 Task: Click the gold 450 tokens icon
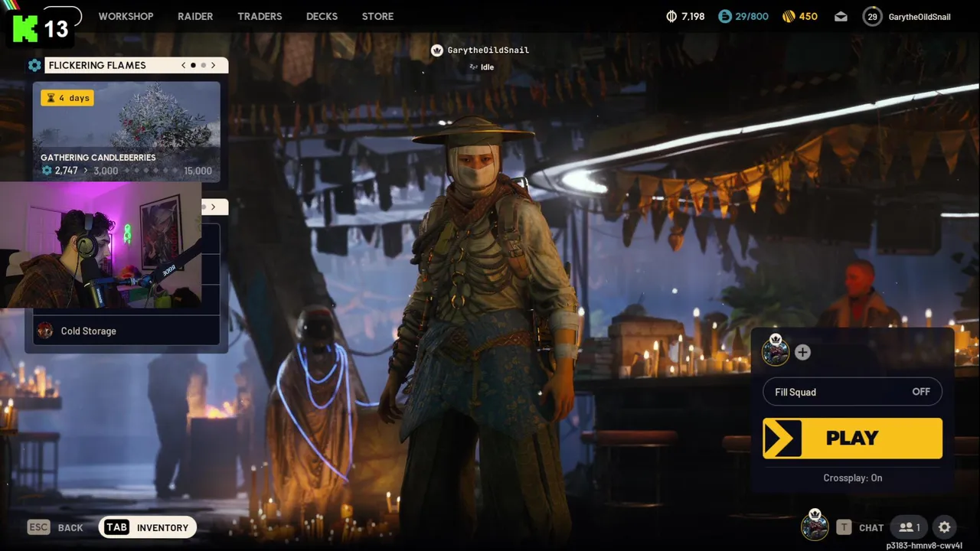(x=789, y=16)
